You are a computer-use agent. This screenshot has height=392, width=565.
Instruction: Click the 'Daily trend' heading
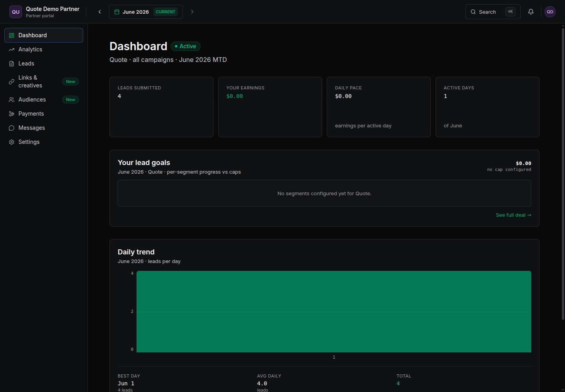click(136, 252)
